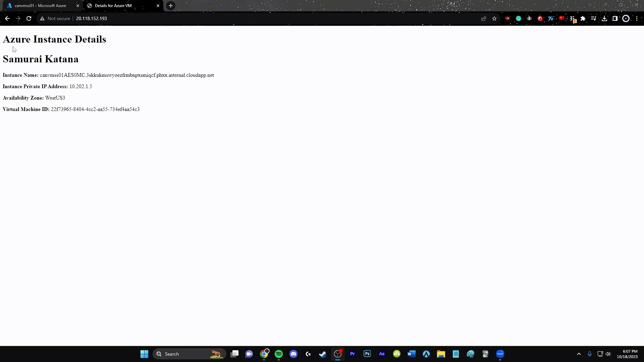Open the Extensions puzzle-piece menu

[583, 19]
